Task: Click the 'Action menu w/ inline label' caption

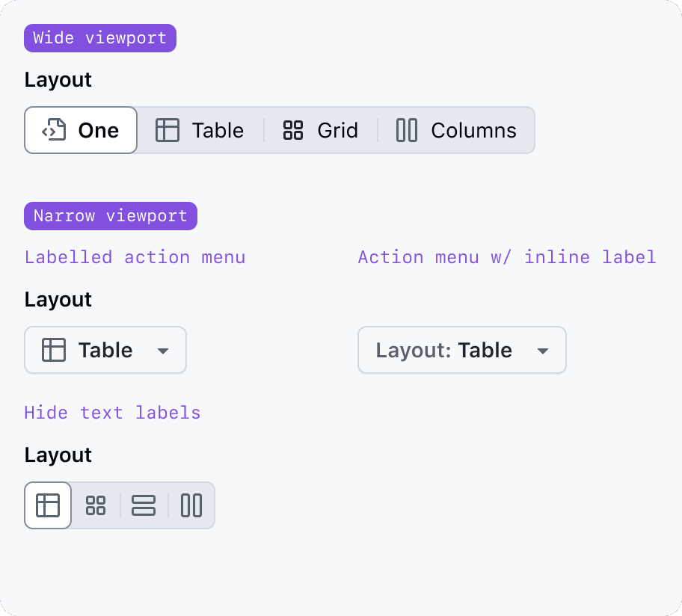Action: [507, 257]
